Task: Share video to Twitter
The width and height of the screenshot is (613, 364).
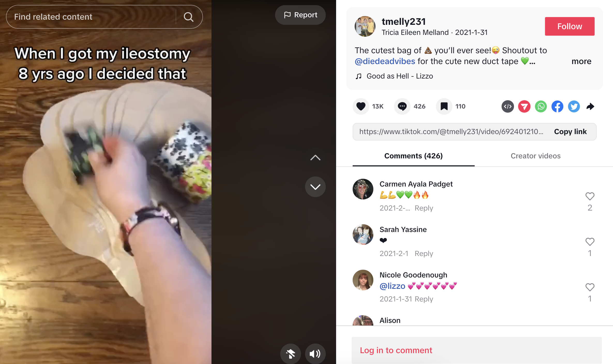Action: click(x=574, y=106)
